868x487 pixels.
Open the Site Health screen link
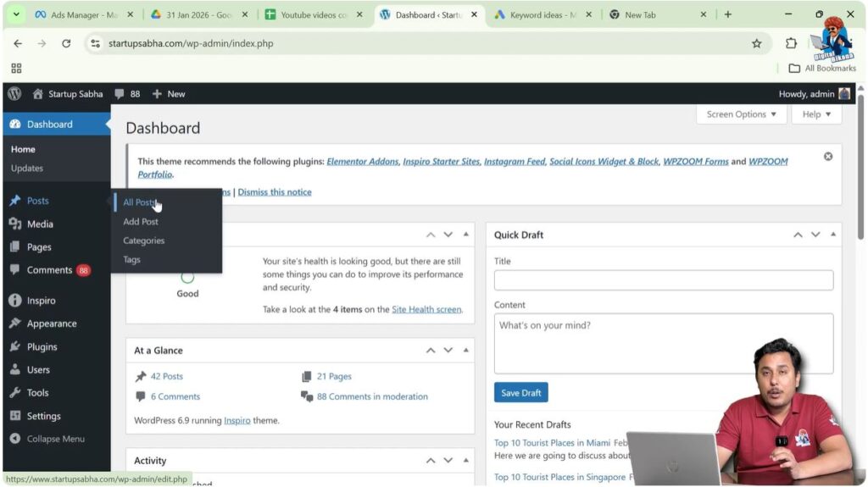[426, 309]
